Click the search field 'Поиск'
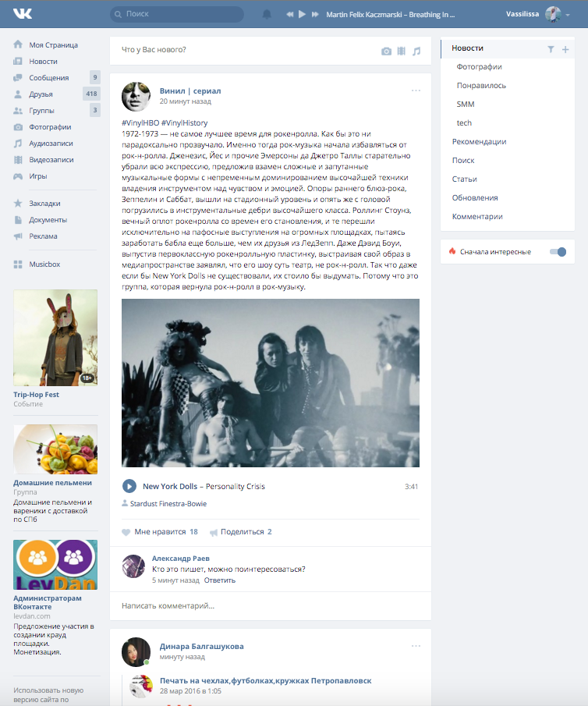The image size is (588, 706). click(176, 14)
